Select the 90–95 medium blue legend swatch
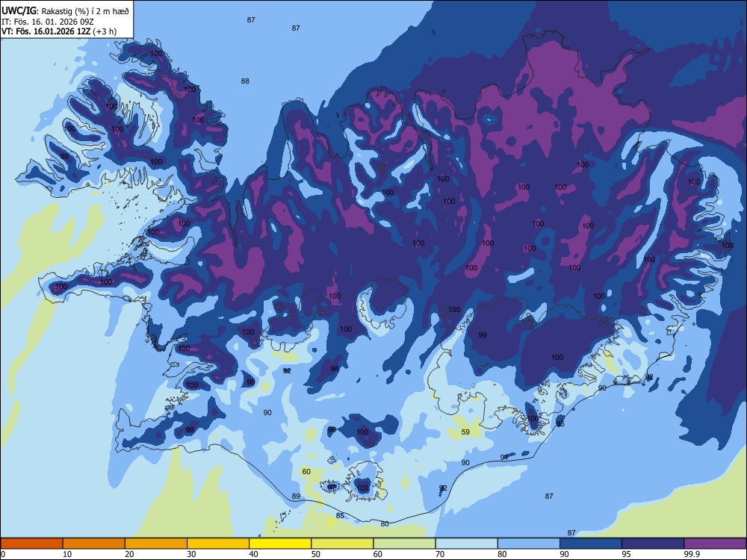The height and width of the screenshot is (560, 747). 591,544
